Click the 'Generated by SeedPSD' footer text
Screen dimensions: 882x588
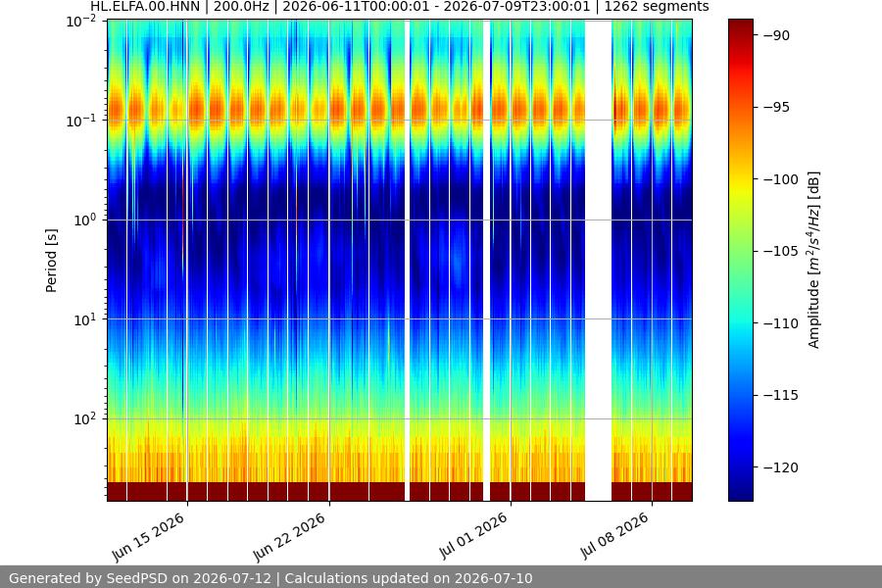(89, 578)
